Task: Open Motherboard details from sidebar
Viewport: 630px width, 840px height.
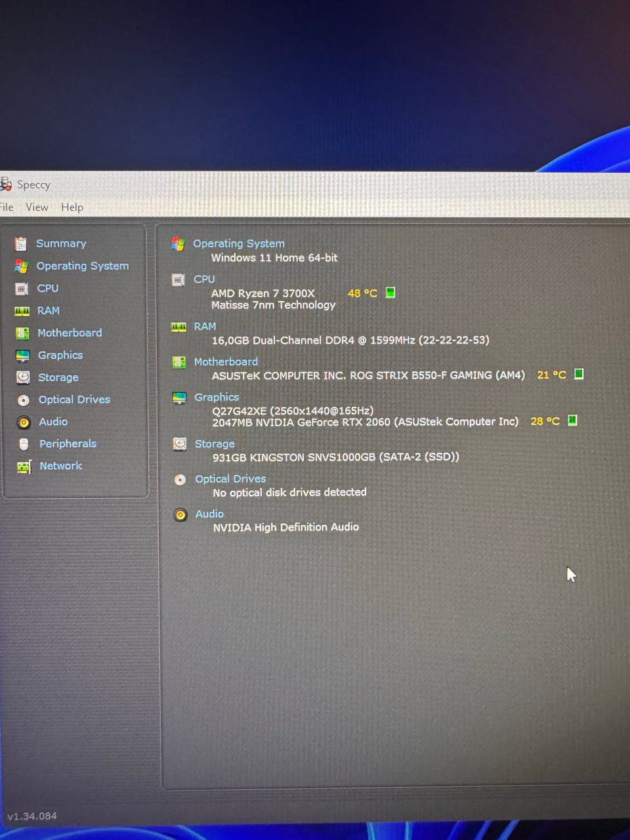Action: click(x=70, y=333)
